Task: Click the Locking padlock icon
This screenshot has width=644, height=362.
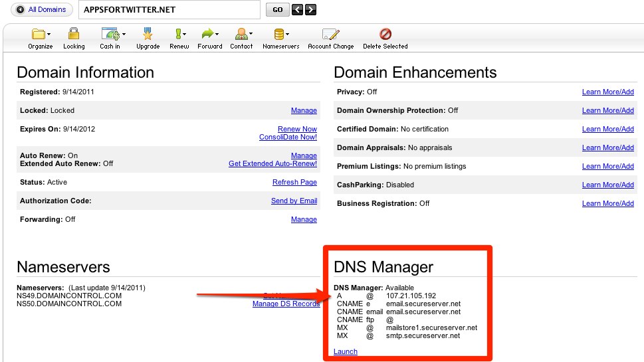Action: (x=74, y=34)
